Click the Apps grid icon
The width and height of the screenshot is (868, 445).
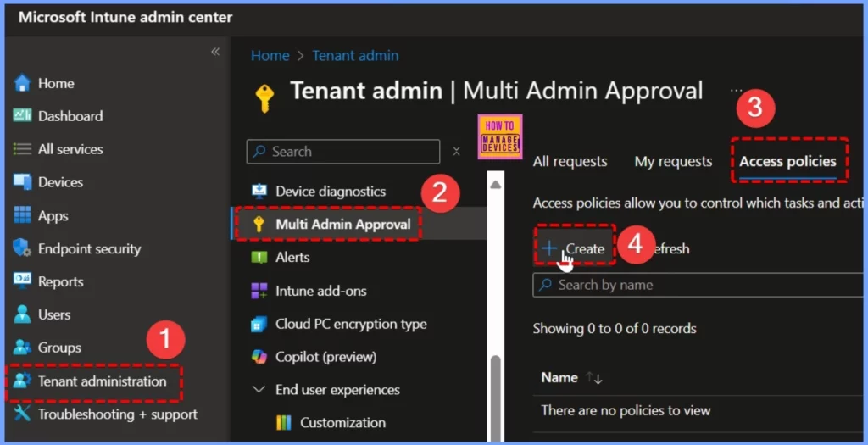(22, 215)
